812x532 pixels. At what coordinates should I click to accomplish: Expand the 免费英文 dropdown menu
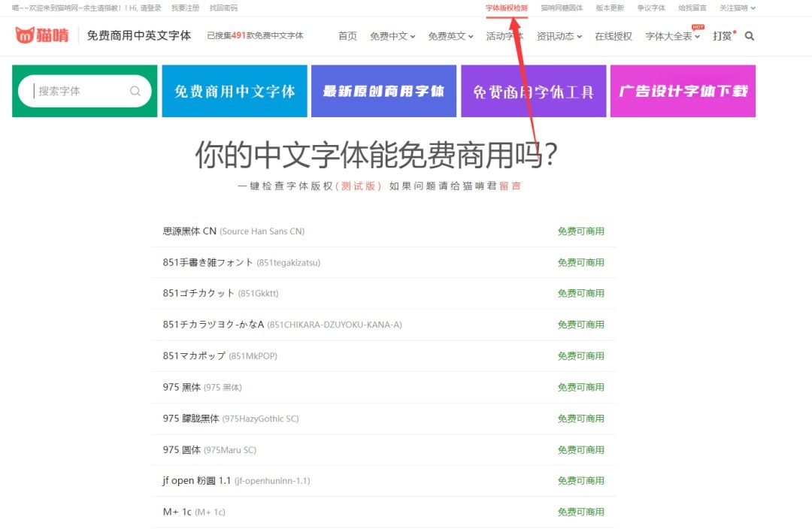[x=450, y=36]
